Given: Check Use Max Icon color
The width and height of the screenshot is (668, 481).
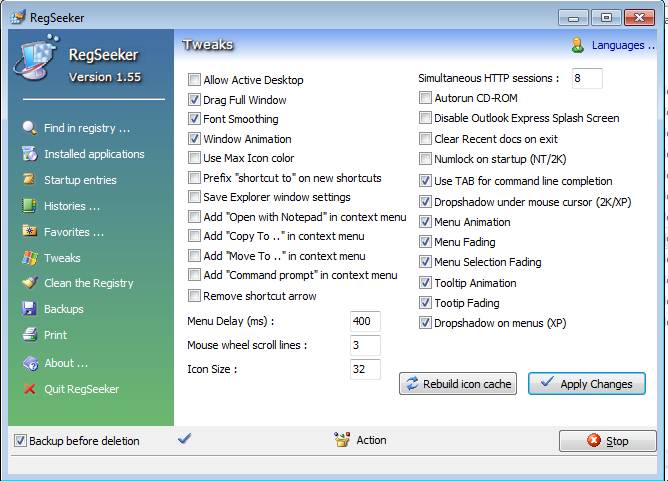Looking at the screenshot, I should [x=194, y=158].
